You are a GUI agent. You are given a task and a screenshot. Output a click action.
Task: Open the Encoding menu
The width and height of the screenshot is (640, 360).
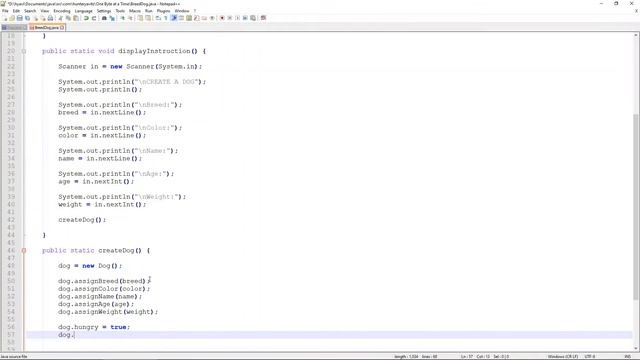(62, 11)
